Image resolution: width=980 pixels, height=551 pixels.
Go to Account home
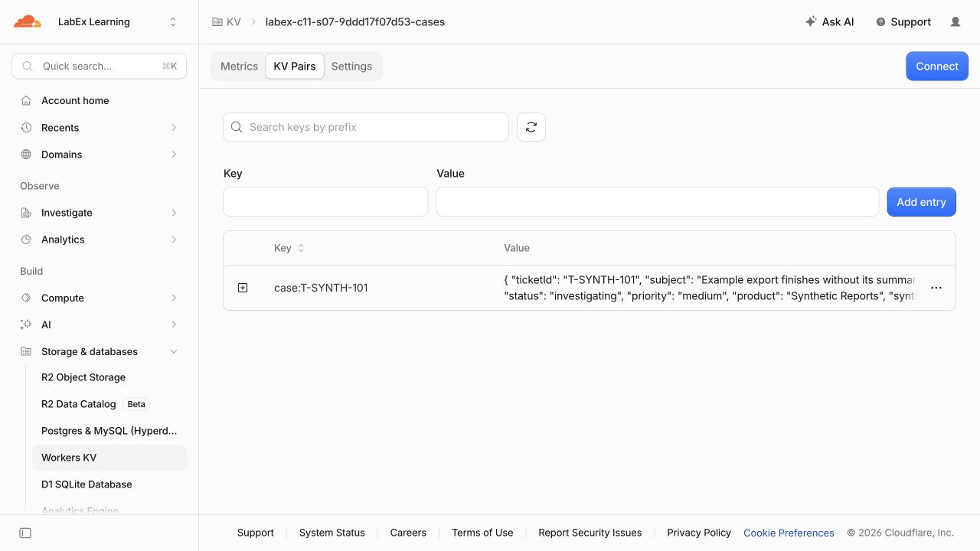pos(75,100)
